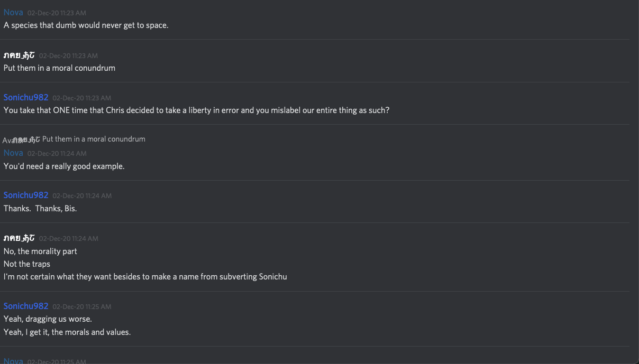Click the standalone 'Put them in a moral conundrum' message
This screenshot has height=364, width=639.
pos(59,68)
